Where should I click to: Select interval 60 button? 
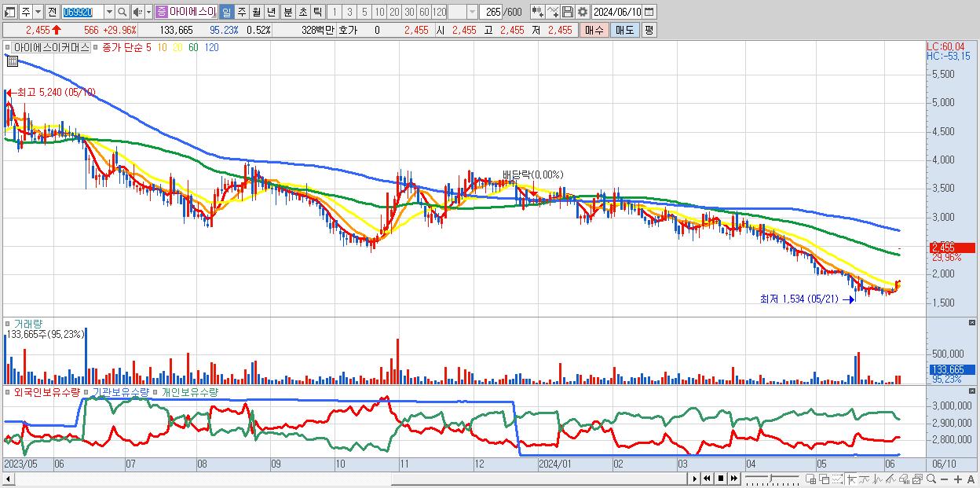click(x=424, y=12)
